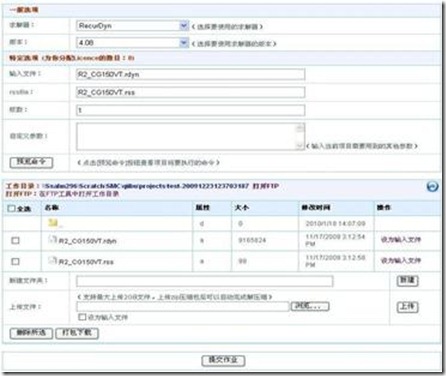Set R2_CG150VT.rss as input file link
Image resolution: width=446 pixels, height=376 pixels.
(x=401, y=260)
